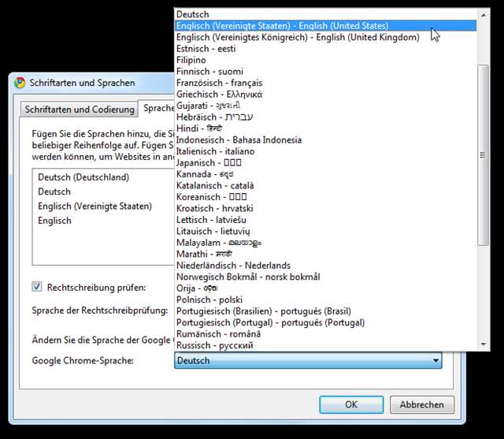Click the dropdown list scroll-down arrow

tap(483, 344)
